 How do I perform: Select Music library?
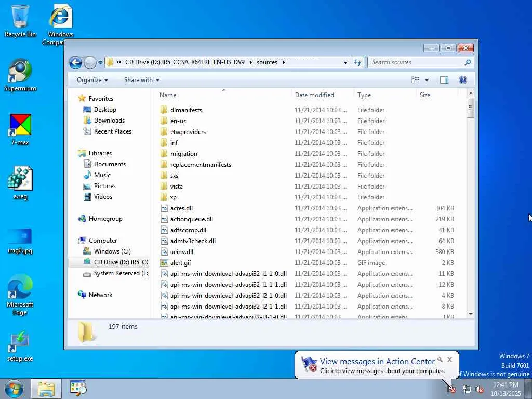pos(102,175)
